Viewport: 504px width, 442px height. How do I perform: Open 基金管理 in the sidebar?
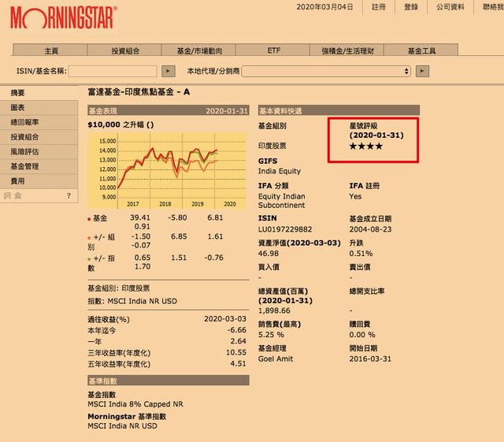tap(24, 166)
